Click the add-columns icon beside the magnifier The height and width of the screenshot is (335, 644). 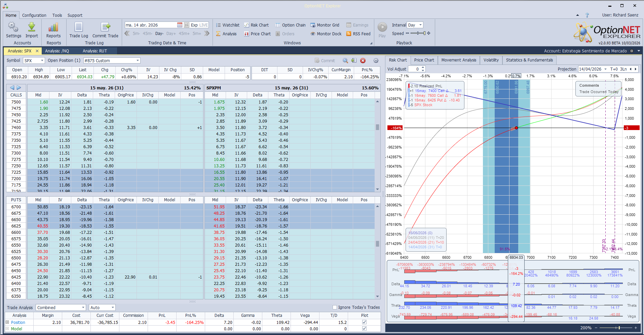[x=354, y=61]
